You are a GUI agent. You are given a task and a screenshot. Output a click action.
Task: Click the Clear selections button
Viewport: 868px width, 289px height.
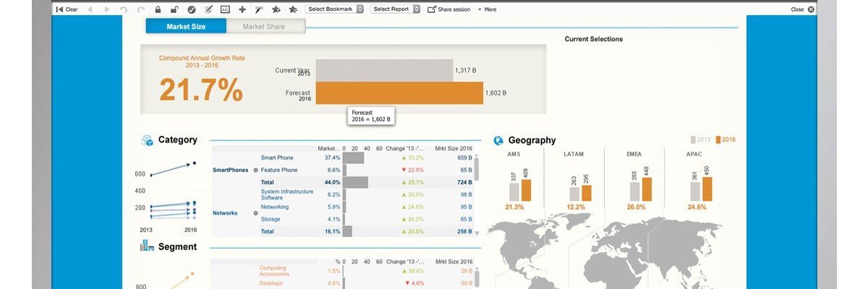[x=67, y=9]
